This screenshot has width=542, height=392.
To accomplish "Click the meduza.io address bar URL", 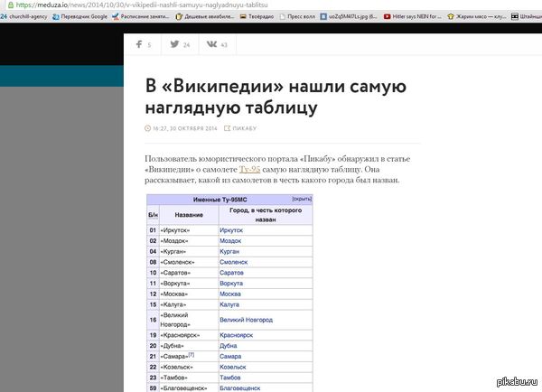I will (x=135, y=5).
